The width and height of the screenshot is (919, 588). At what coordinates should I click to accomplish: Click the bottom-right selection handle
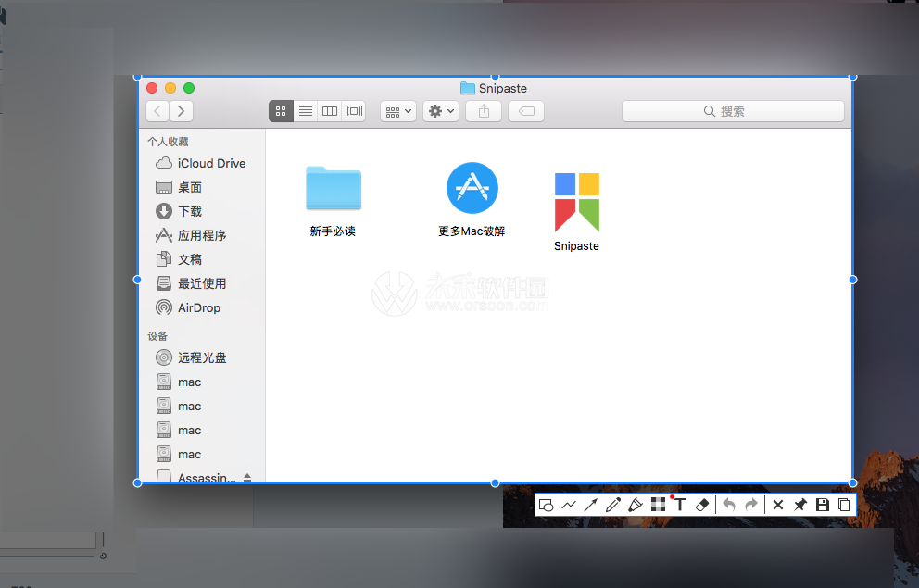point(853,483)
